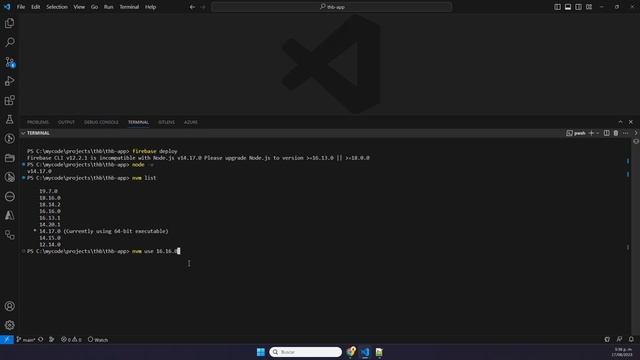Open Chrome from the Windows taskbar
Image resolution: width=640 pixels, height=360 pixels.
[351, 352]
